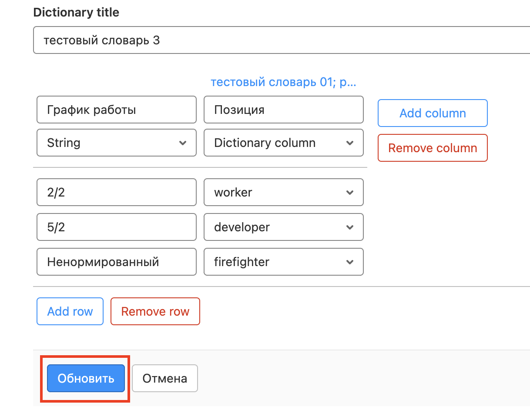Click the Dictionary title label

click(76, 13)
